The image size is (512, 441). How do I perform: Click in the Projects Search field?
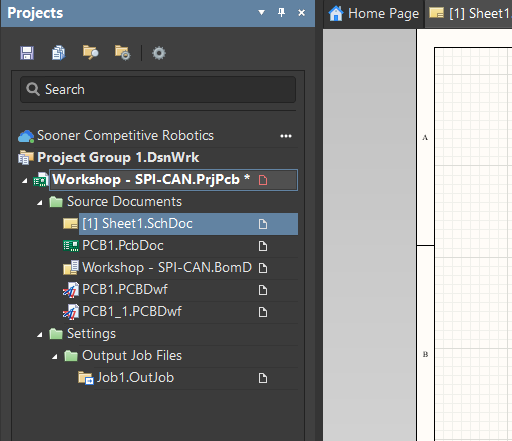pos(158,89)
